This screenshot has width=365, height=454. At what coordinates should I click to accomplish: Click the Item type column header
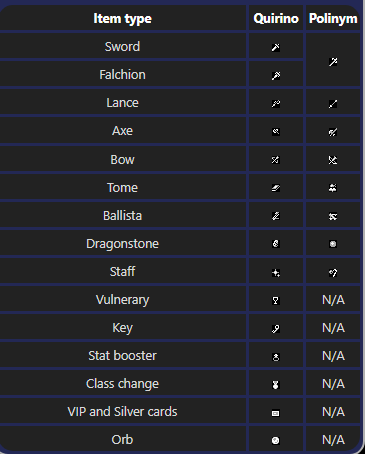point(122,19)
